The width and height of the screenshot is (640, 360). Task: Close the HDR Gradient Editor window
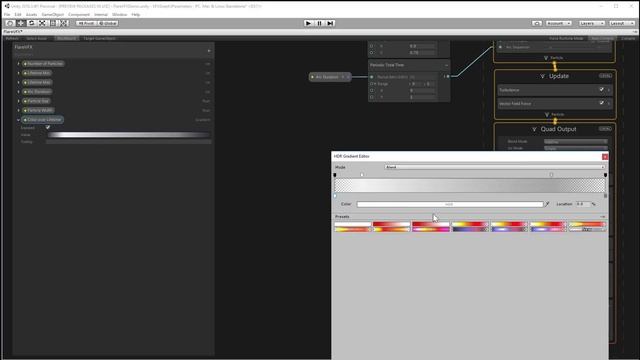pos(605,156)
